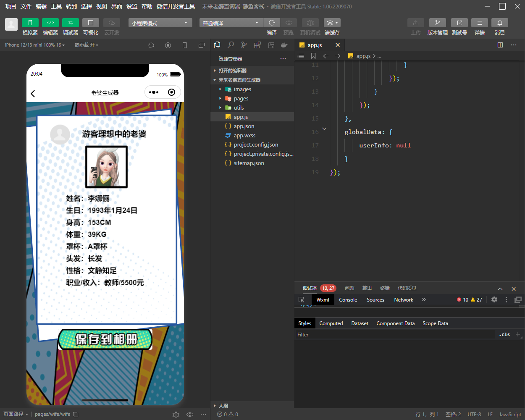Open the source control icon in sidebar
Screen dimensions: 525x420
(244, 45)
